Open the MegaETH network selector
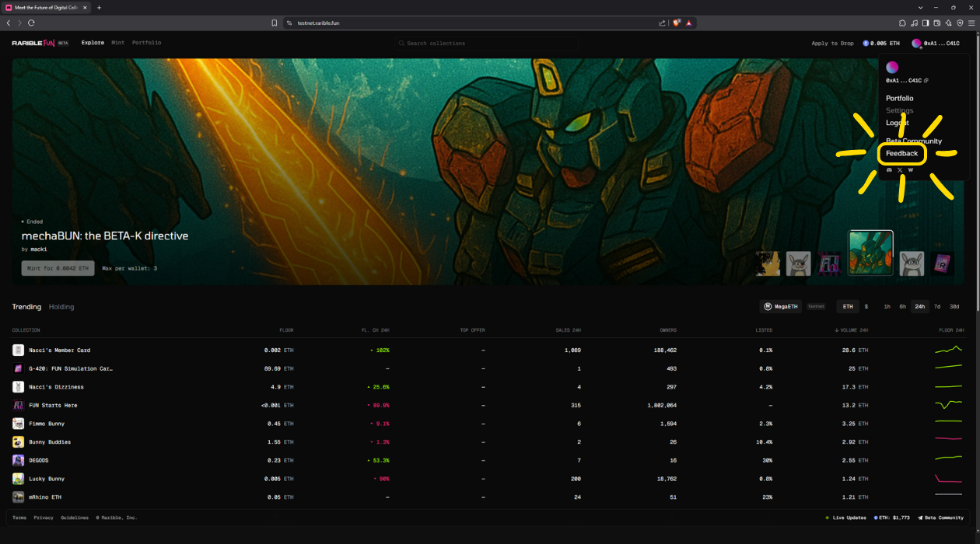Image resolution: width=980 pixels, height=544 pixels. pos(781,307)
